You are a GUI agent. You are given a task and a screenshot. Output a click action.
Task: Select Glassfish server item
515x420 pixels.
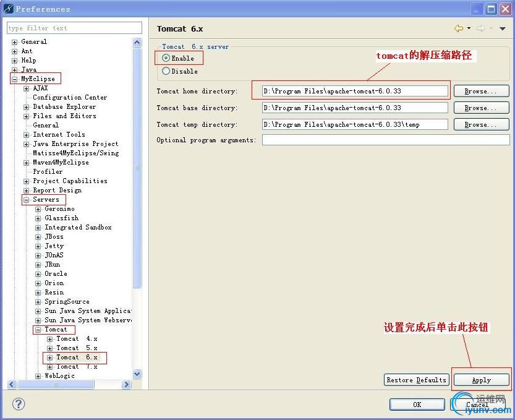(62, 218)
